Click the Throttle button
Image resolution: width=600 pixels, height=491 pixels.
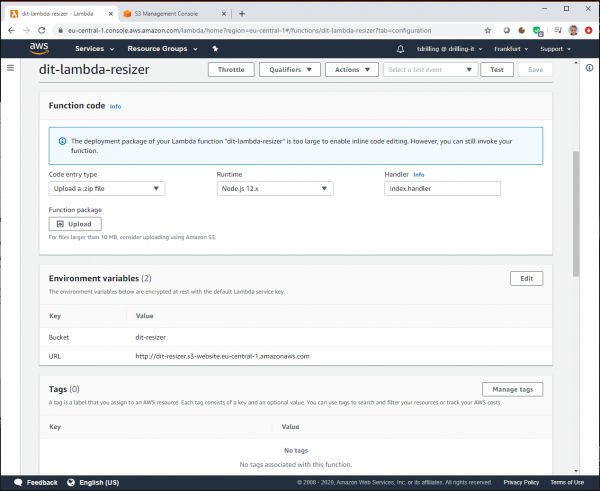click(231, 70)
